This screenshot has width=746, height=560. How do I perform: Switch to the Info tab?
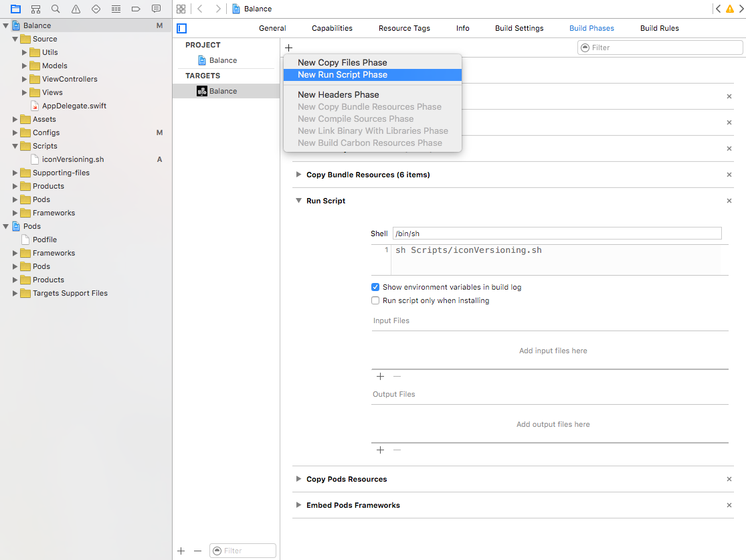[462, 28]
